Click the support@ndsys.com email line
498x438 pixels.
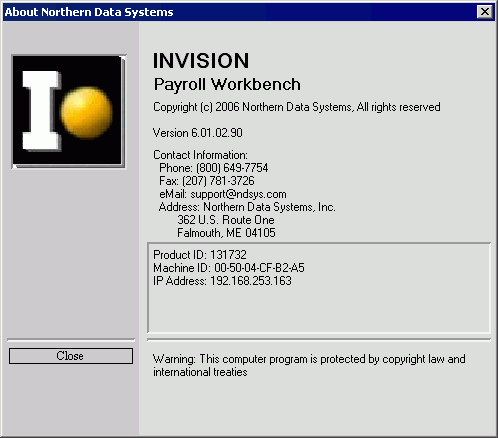tap(223, 194)
